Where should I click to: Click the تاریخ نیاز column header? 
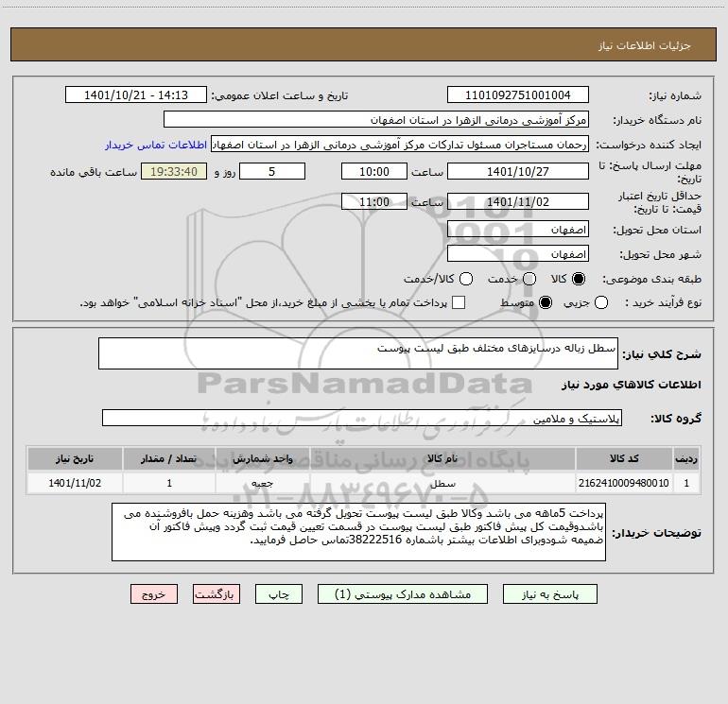[75, 458]
